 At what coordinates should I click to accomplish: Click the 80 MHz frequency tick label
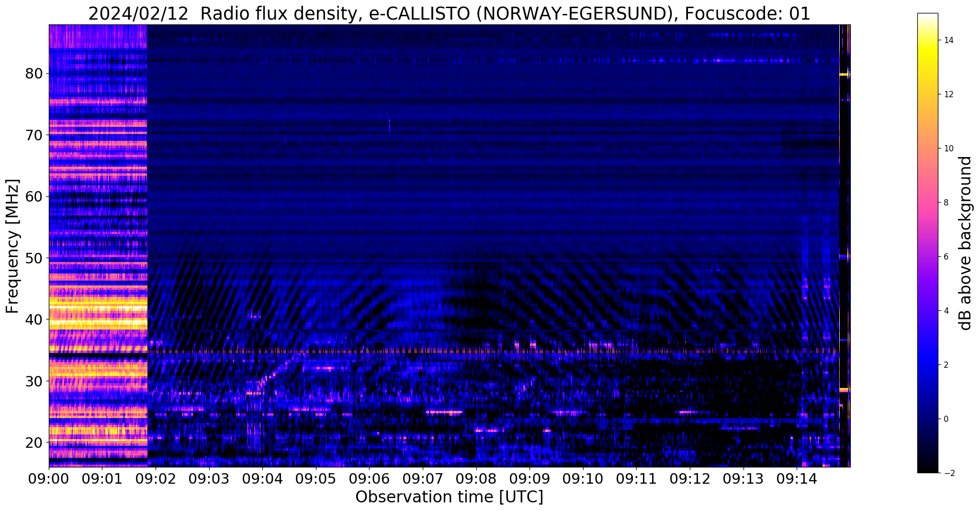tap(34, 74)
